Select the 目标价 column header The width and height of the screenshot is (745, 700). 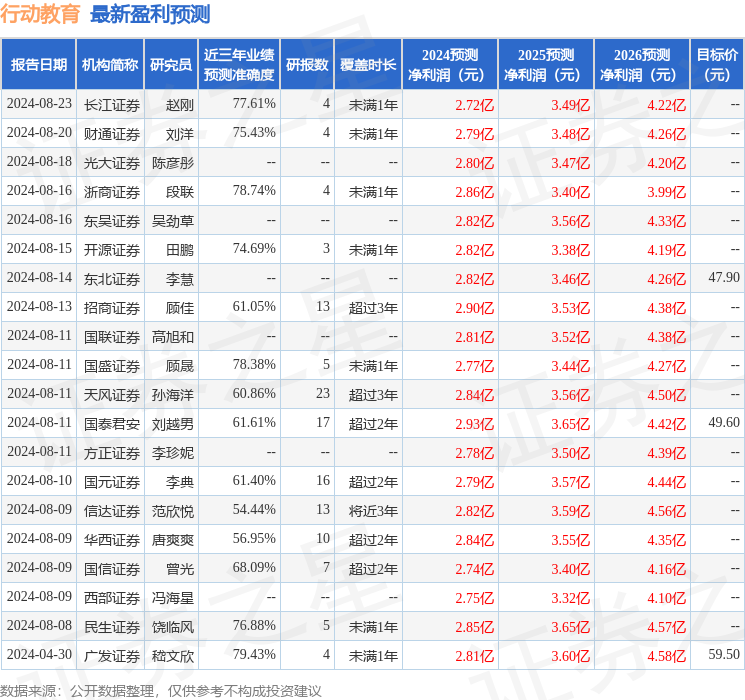pyautogui.click(x=717, y=65)
